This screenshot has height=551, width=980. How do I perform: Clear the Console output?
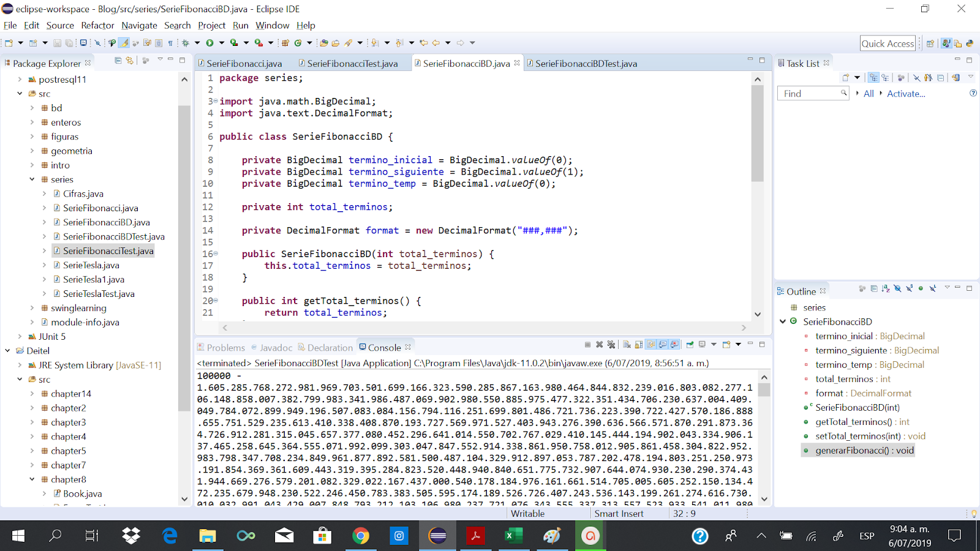(627, 344)
